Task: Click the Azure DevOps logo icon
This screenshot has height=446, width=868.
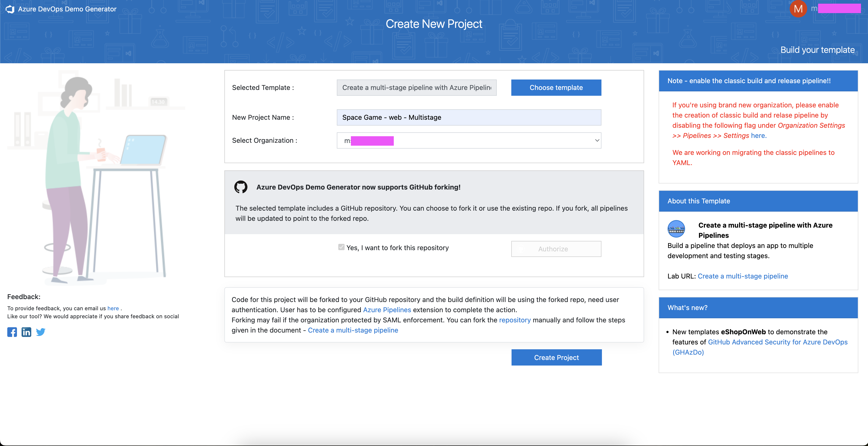Action: (10, 9)
